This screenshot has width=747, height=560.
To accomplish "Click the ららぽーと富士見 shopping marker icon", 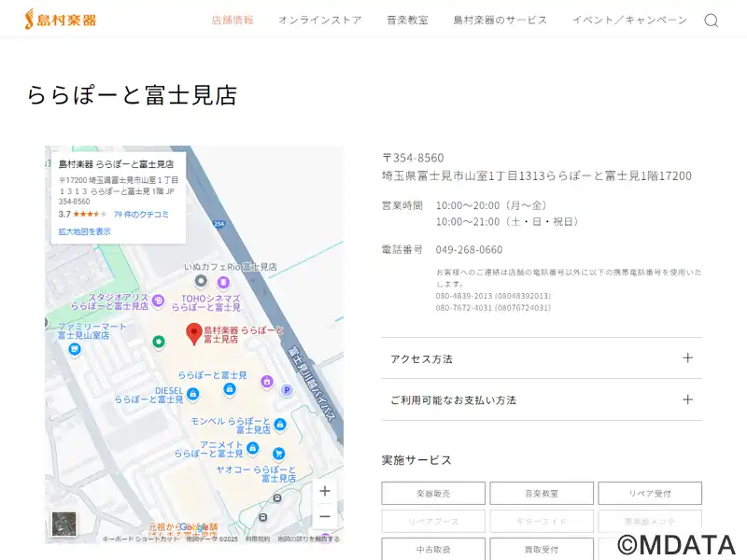I will pos(229,389).
